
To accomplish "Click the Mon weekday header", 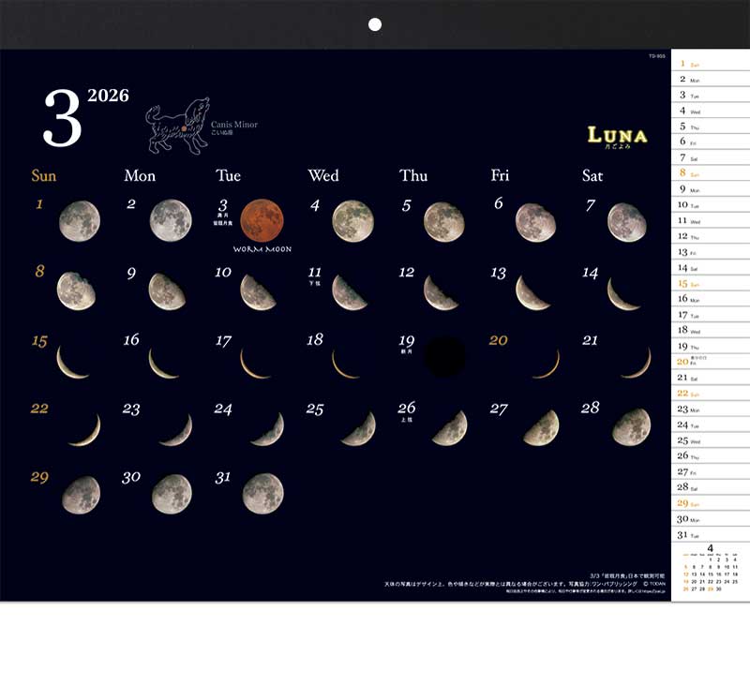I will click(x=140, y=175).
